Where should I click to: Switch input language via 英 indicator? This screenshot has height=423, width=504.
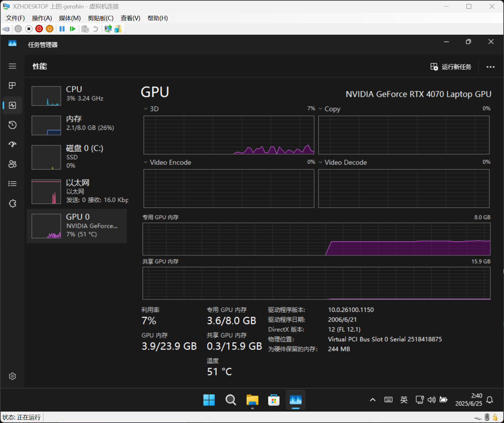click(x=404, y=399)
